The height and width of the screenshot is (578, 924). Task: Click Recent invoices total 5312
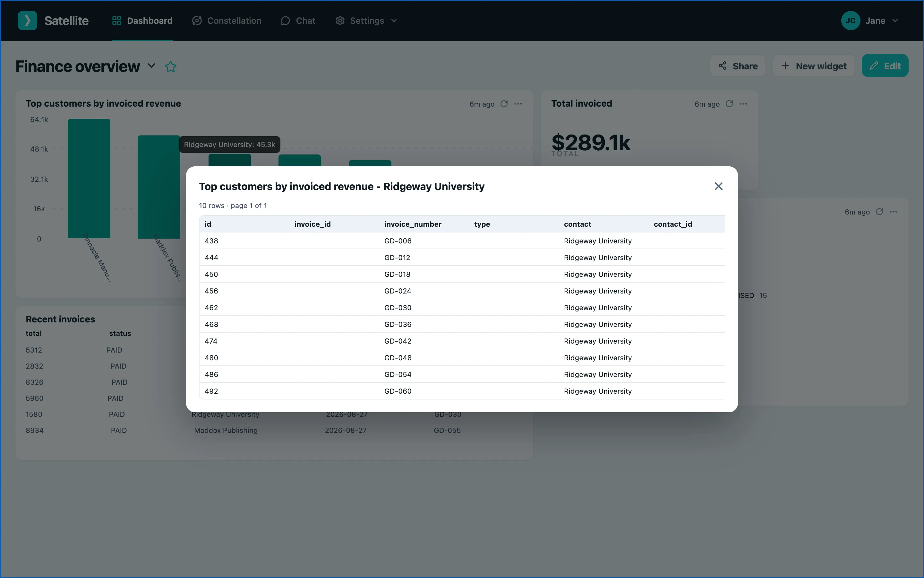tap(34, 350)
